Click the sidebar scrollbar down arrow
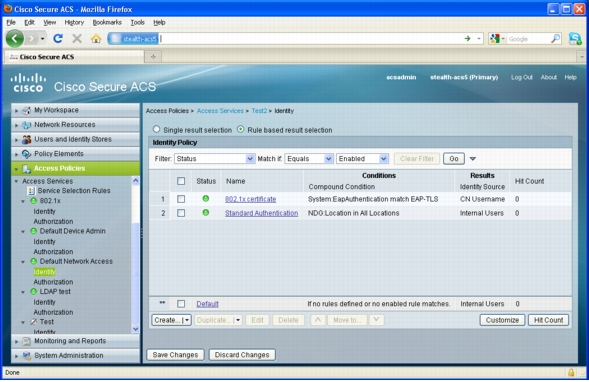 [x=136, y=329]
